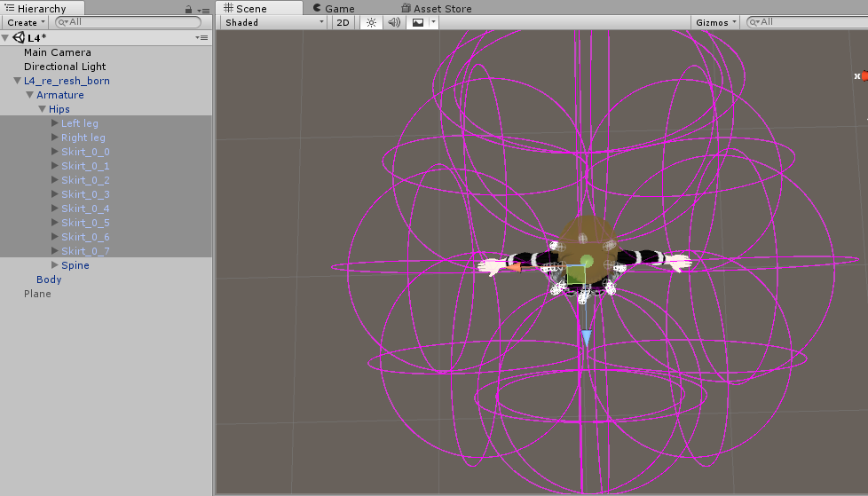The image size is (868, 496).
Task: Select the Skirt_0_7 bone
Action: 85,251
